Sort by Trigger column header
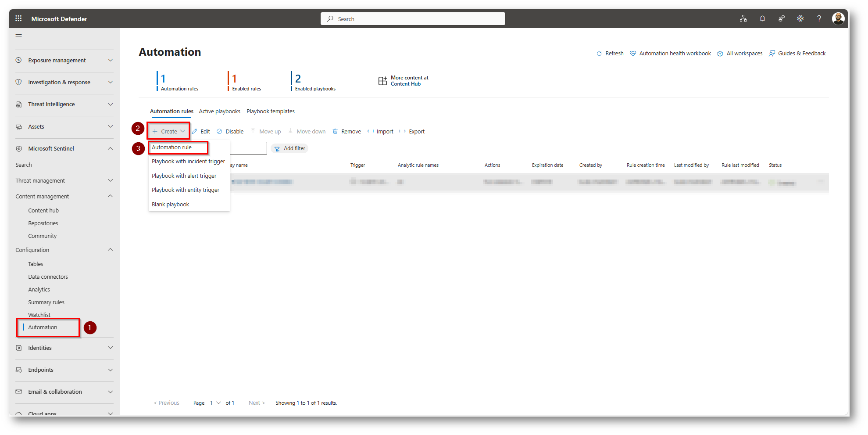The image size is (868, 435). click(358, 165)
